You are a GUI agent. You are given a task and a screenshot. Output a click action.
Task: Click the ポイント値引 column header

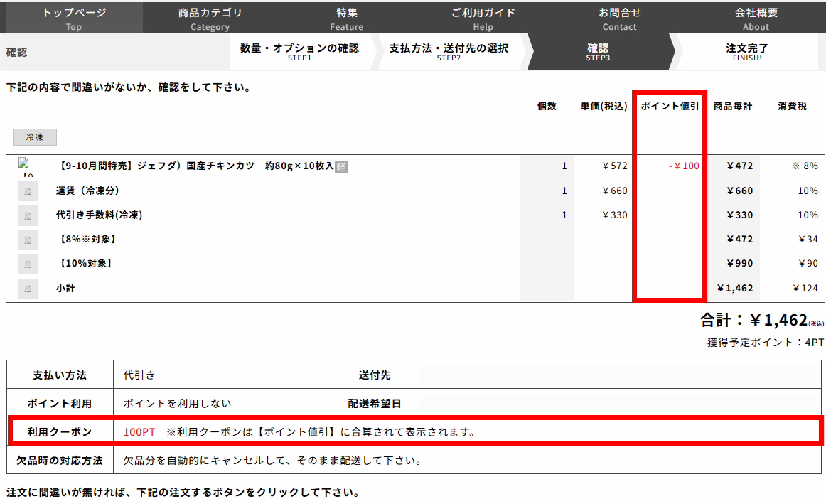tap(670, 107)
